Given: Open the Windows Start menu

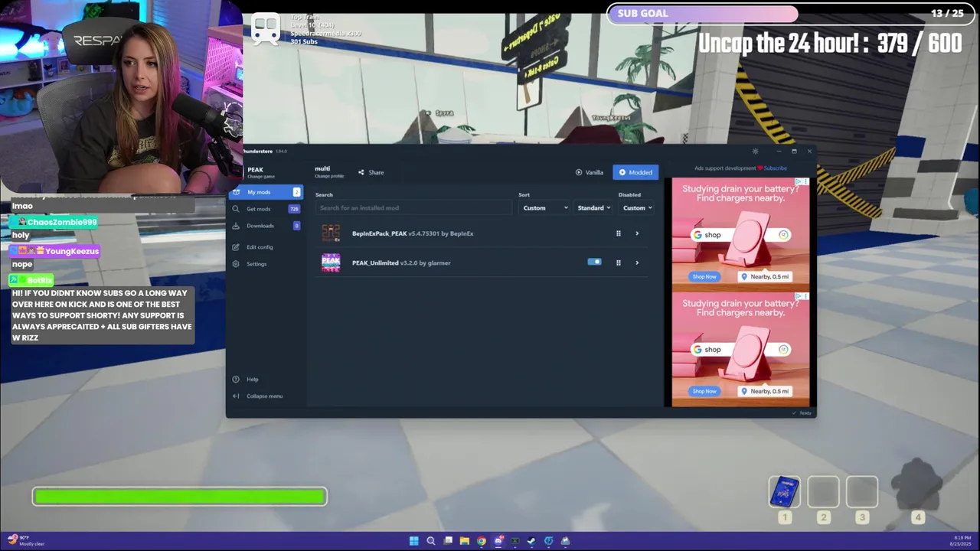Looking at the screenshot, I should [414, 541].
